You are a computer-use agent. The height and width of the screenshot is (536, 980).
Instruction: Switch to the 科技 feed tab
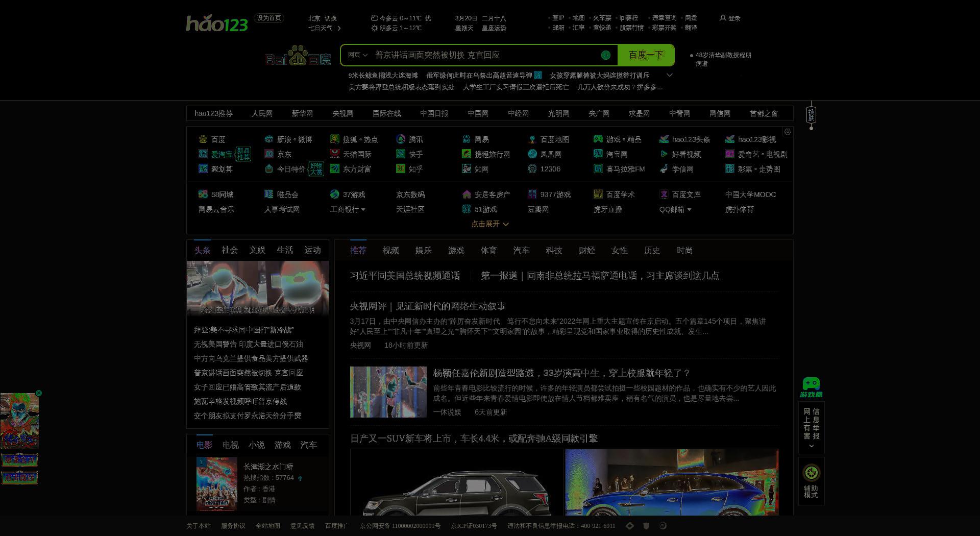tap(554, 251)
